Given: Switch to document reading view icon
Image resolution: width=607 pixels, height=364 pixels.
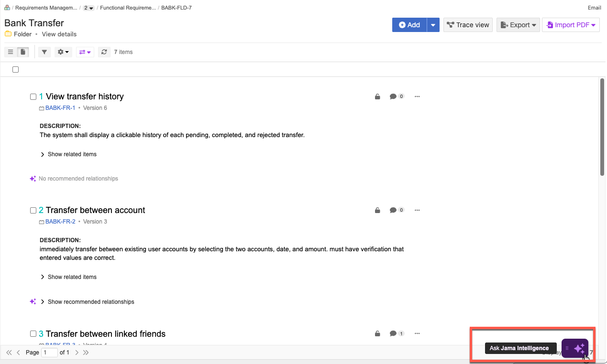Looking at the screenshot, I should pos(23,52).
